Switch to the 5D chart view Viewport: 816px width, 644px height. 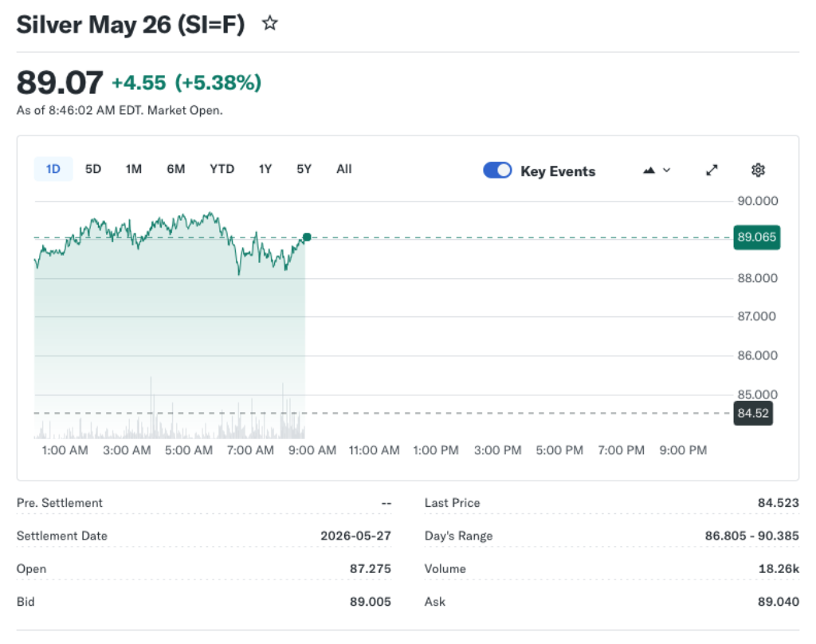[92, 169]
